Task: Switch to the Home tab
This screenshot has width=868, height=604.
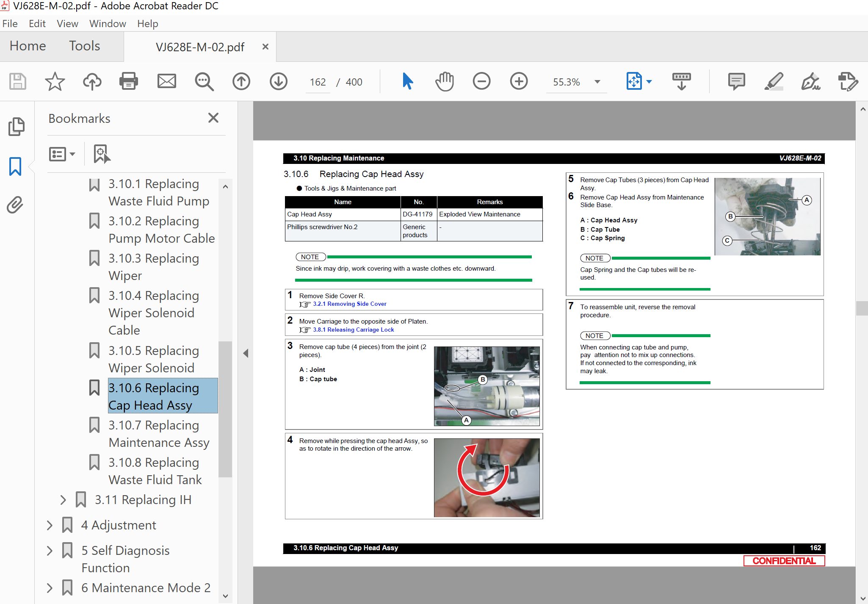Action: 28,46
